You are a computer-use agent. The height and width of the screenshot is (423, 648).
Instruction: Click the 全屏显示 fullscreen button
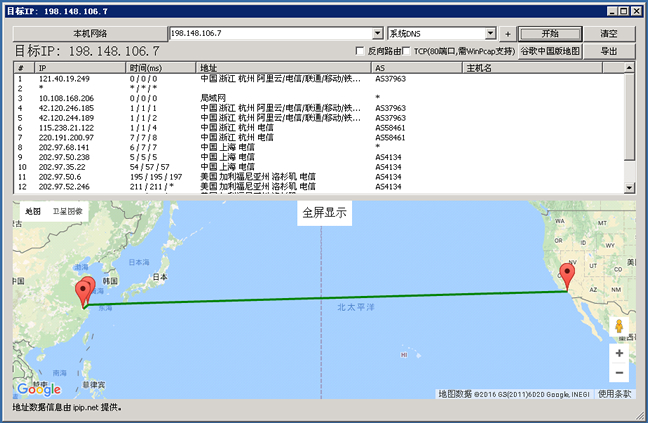tap(324, 214)
